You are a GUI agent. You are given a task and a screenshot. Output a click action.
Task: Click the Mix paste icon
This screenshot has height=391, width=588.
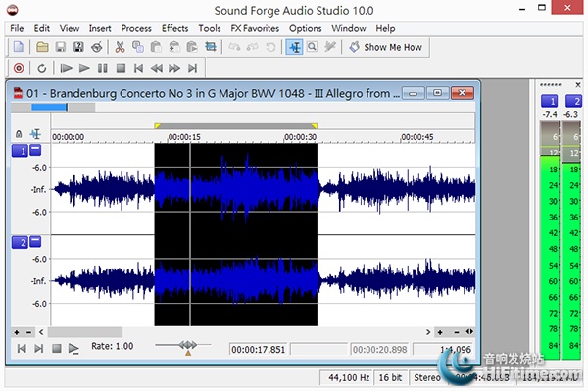pyautogui.click(x=174, y=47)
